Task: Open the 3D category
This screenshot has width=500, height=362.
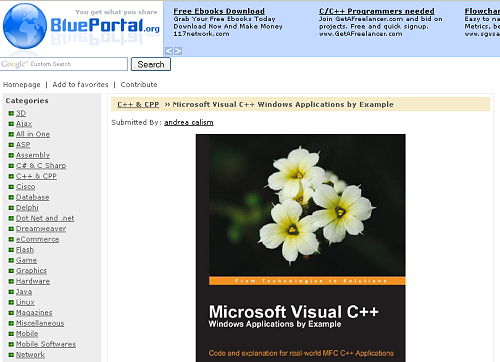Action: click(x=21, y=113)
